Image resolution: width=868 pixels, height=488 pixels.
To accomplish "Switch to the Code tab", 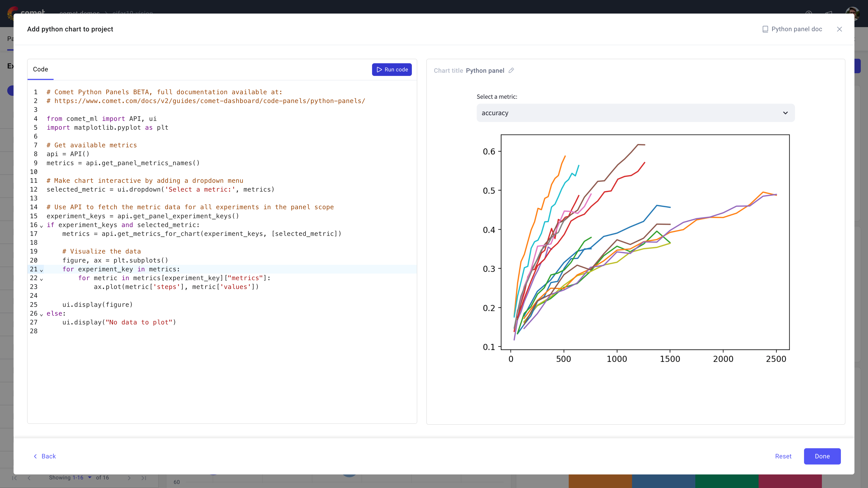I will tap(40, 69).
